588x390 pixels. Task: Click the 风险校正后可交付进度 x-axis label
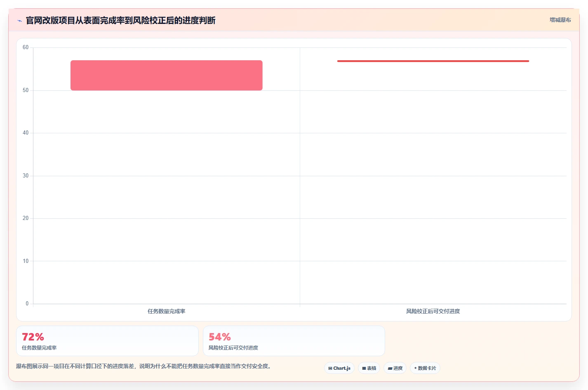[433, 311]
